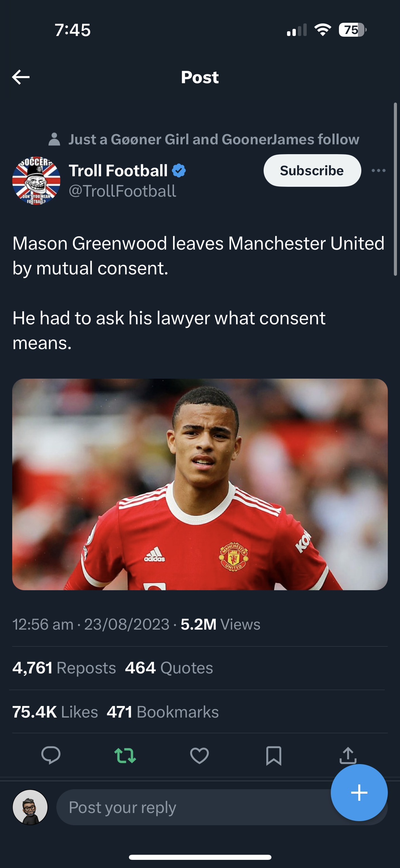Viewport: 400px width, 868px height.
Task: View the 4,761 Reposts list
Action: 64,668
